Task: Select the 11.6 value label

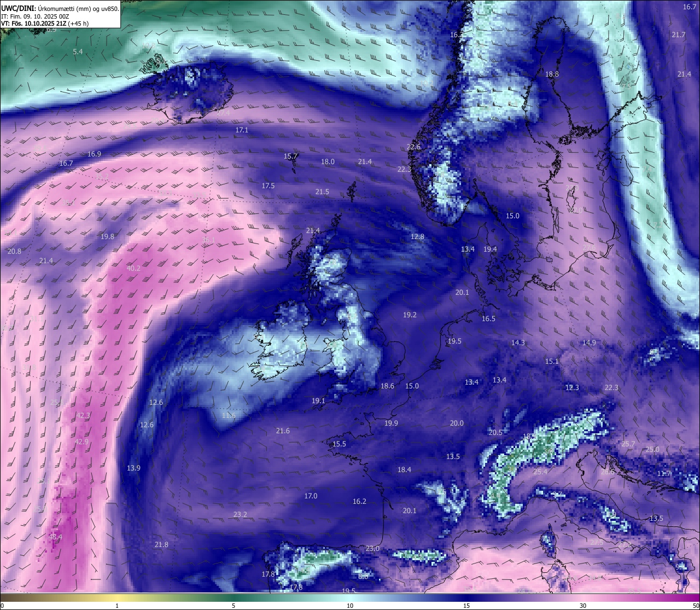Action: click(x=229, y=415)
